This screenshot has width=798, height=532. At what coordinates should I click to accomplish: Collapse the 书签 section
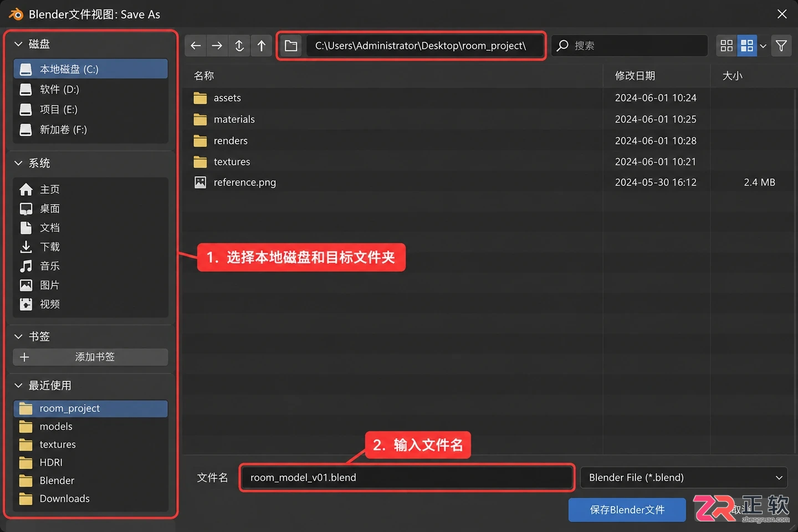[18, 336]
